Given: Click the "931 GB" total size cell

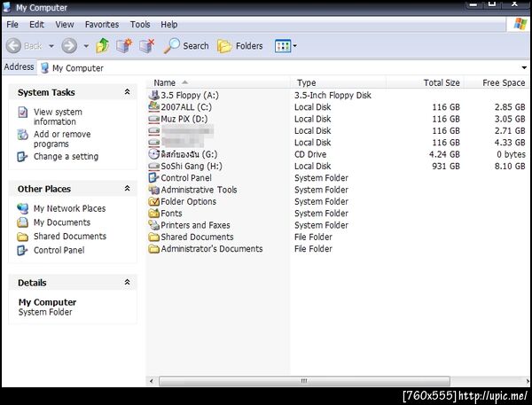Looking at the screenshot, I should pos(446,167).
